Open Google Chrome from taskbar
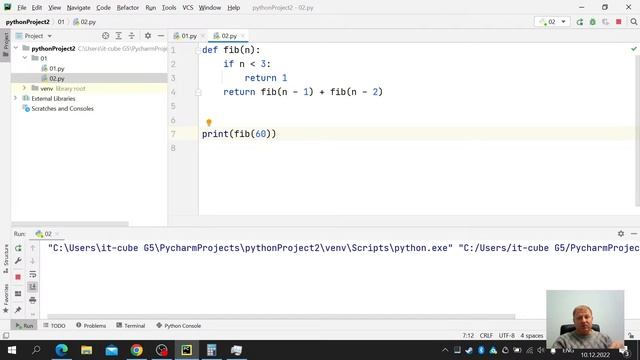Image resolution: width=640 pixels, height=360 pixels. pyautogui.click(x=137, y=350)
